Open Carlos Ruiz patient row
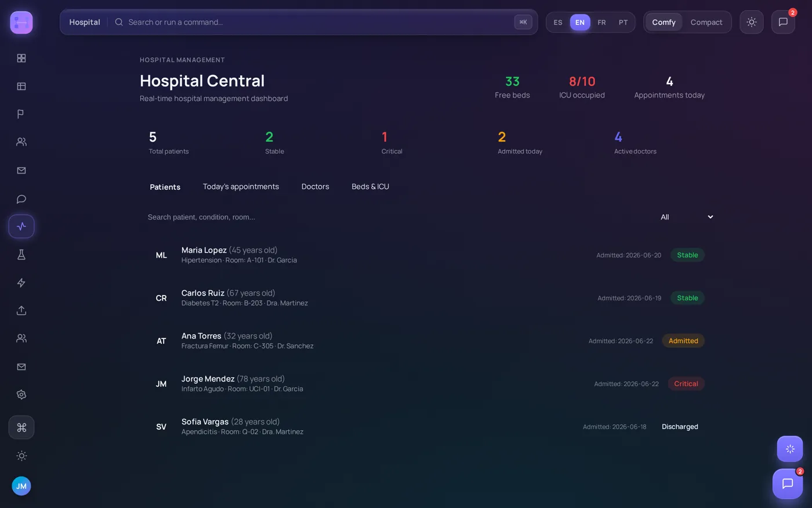The image size is (812, 508). pyautogui.click(x=426, y=298)
